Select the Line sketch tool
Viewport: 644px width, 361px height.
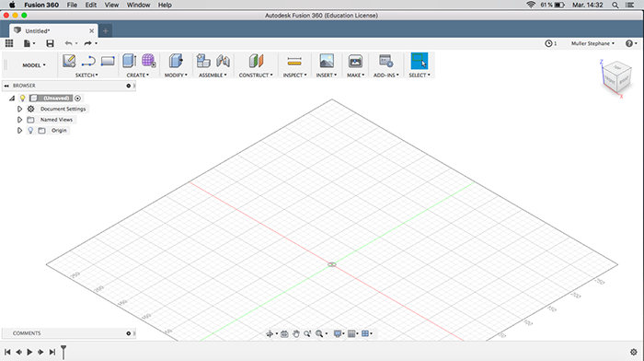tap(88, 62)
